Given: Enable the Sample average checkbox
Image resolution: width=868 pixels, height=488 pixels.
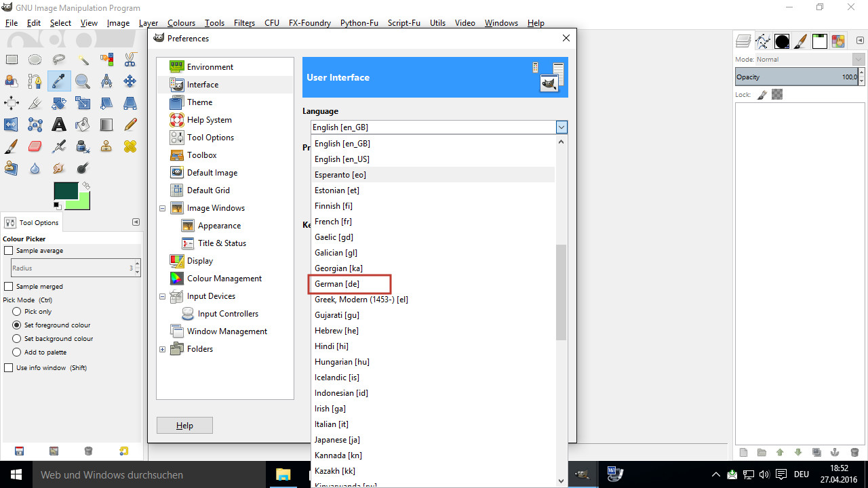Looking at the screenshot, I should (9, 251).
